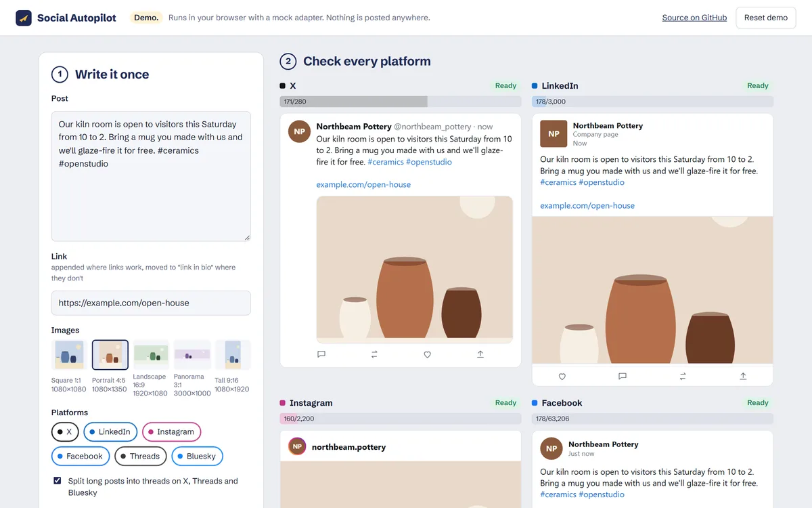Click Northbeam Pottery name in LinkedIn preview
Screen dimensions: 812x508
click(x=608, y=126)
